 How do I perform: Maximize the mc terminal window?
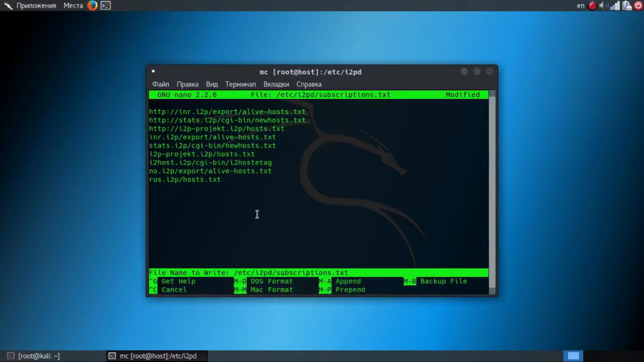[477, 71]
